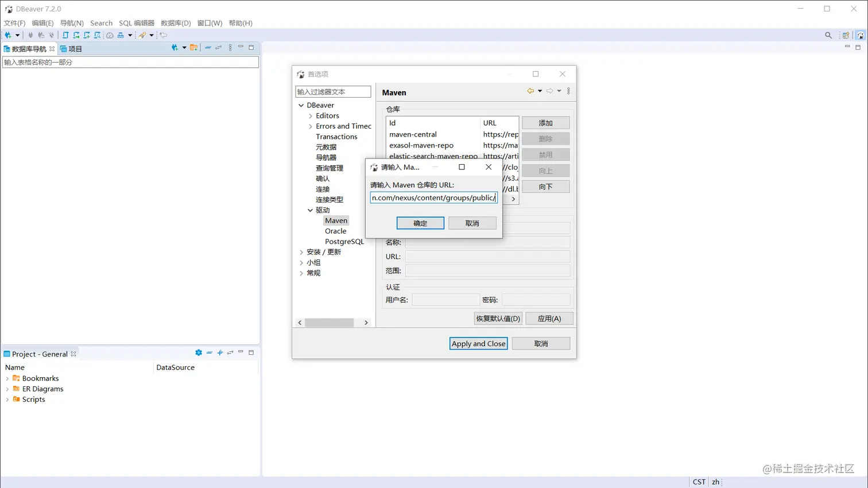Collapse the 驱动 node in preferences tree
Image resolution: width=868 pixels, height=488 pixels.
[310, 210]
